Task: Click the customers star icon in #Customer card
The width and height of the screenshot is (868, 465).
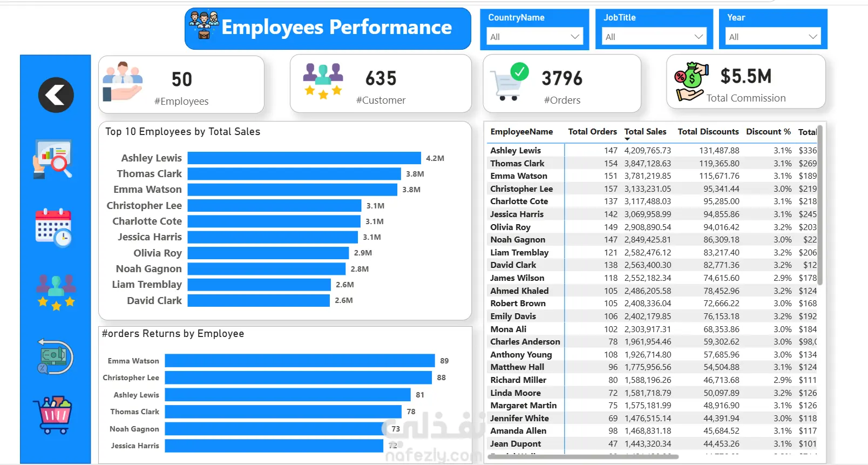Action: (x=323, y=81)
